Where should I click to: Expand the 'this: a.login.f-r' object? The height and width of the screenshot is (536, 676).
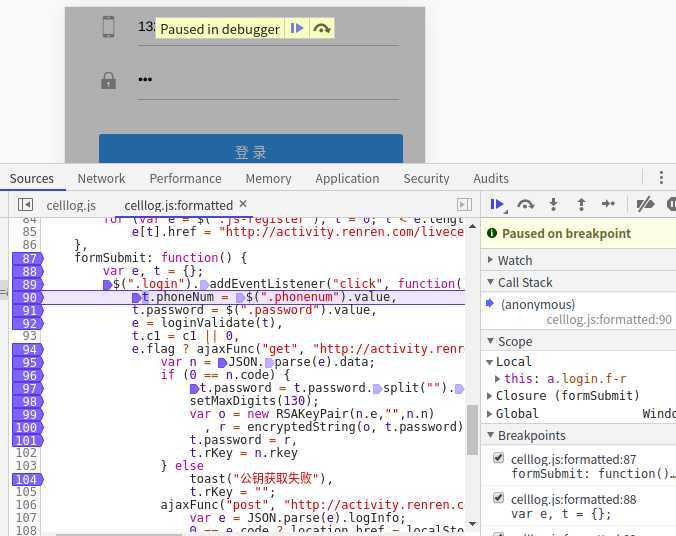tap(499, 379)
